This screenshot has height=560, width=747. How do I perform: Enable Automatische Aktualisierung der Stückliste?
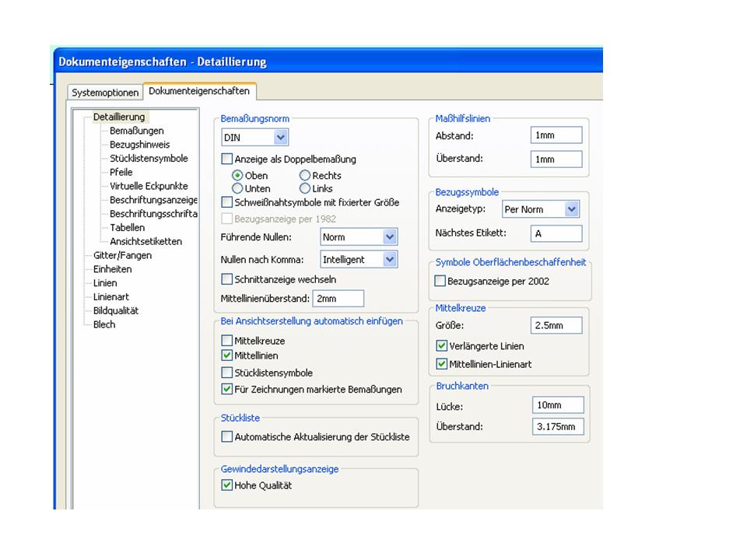227,436
